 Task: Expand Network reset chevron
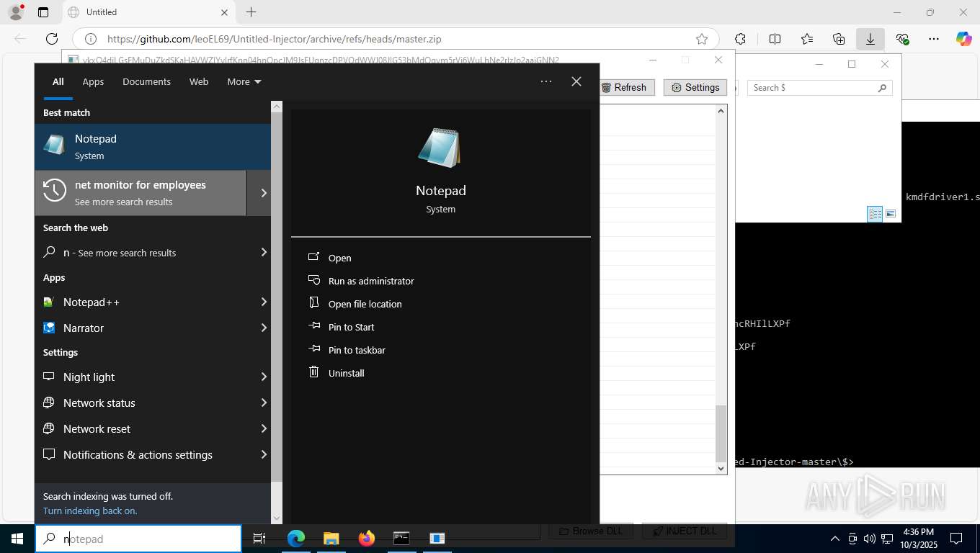264,428
